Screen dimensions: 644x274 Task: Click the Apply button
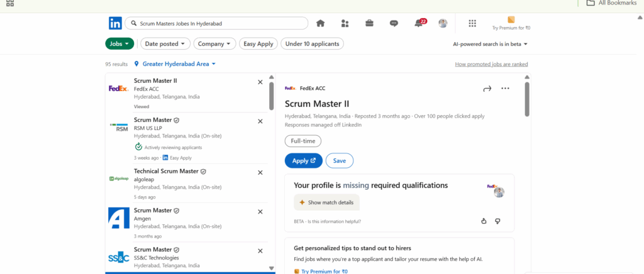[x=304, y=161]
